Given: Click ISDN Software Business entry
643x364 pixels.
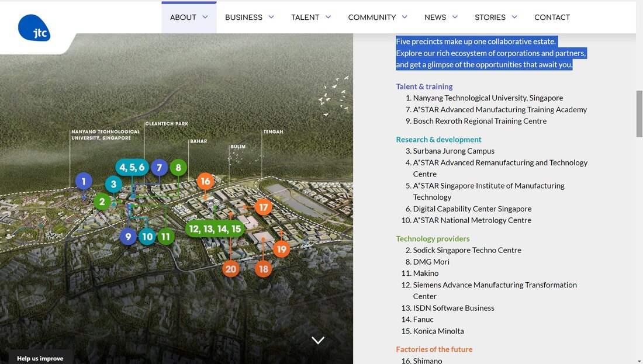Looking at the screenshot, I should pos(454,308).
